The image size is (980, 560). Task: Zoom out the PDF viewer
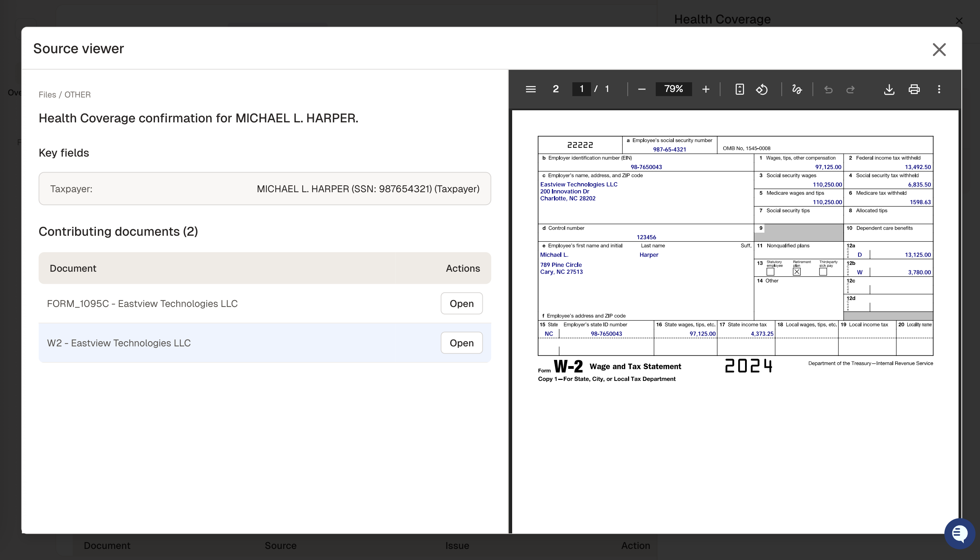click(x=641, y=89)
